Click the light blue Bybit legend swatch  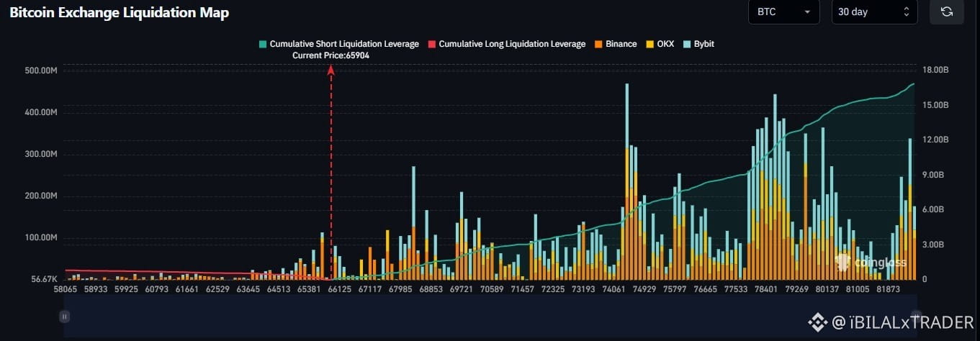point(687,45)
